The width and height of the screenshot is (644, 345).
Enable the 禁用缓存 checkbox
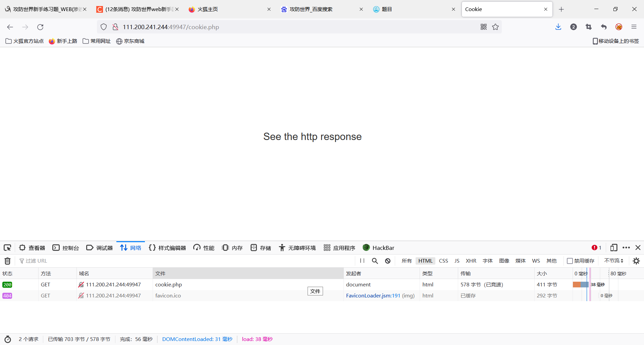pyautogui.click(x=570, y=261)
